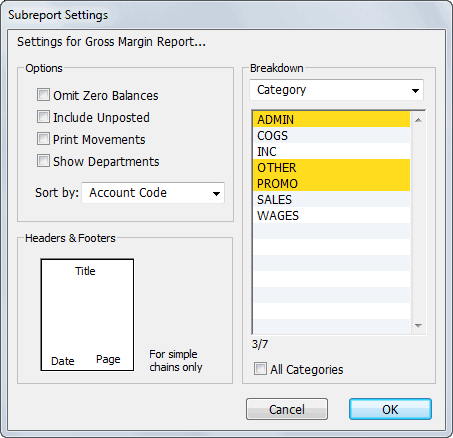Click the category list scroll up arrow
The width and height of the screenshot is (453, 438).
[418, 120]
